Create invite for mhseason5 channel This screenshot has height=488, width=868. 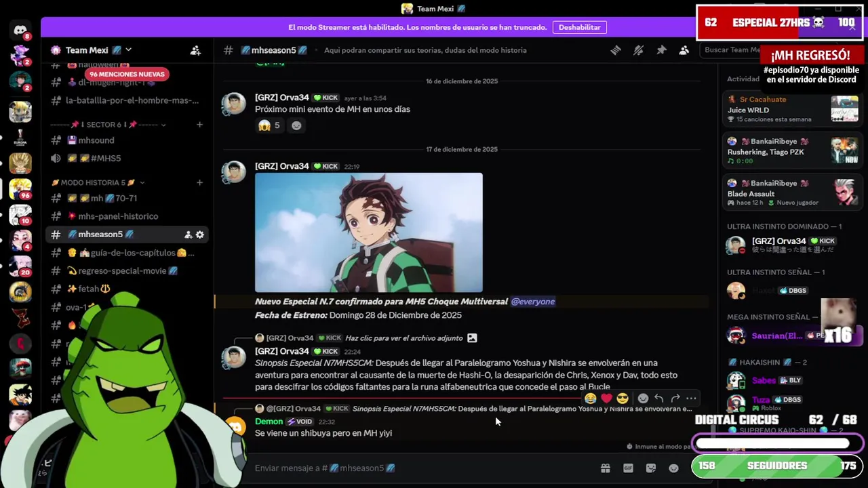[x=188, y=235]
